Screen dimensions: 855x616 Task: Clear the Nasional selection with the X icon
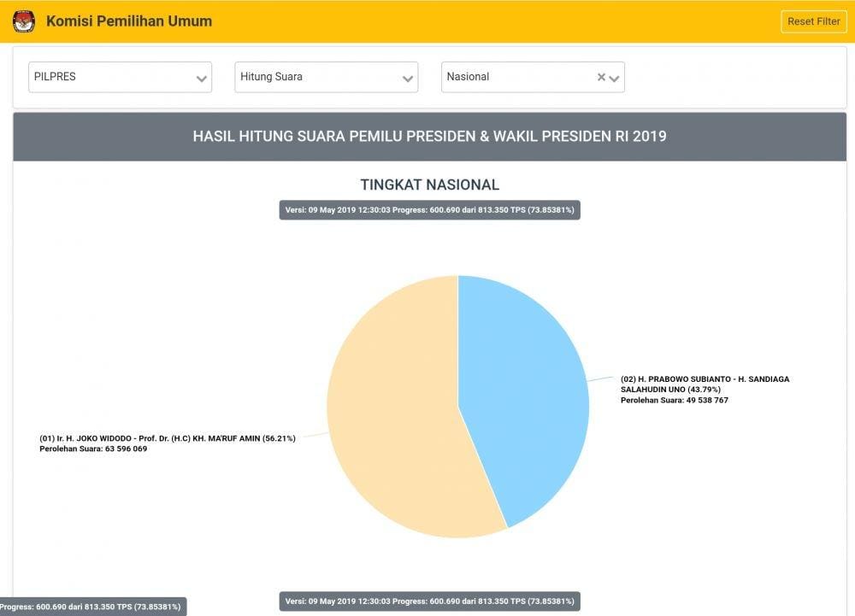click(601, 77)
